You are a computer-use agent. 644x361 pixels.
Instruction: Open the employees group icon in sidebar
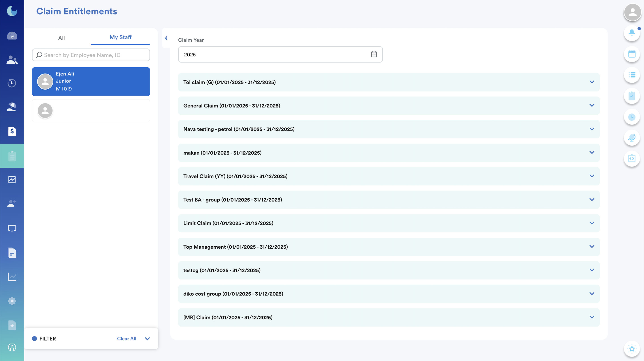[12, 60]
